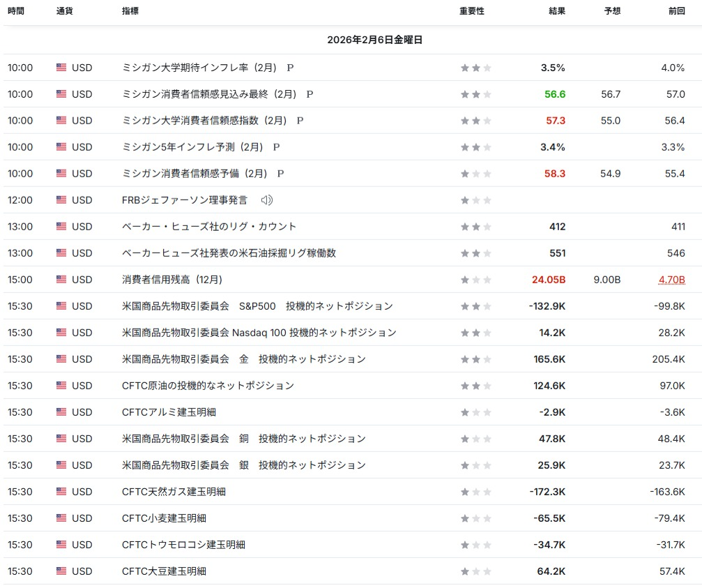Click the US flag in 15:00 消費者信用残高 row
Viewport: 702px width, 588px height.
(61, 280)
